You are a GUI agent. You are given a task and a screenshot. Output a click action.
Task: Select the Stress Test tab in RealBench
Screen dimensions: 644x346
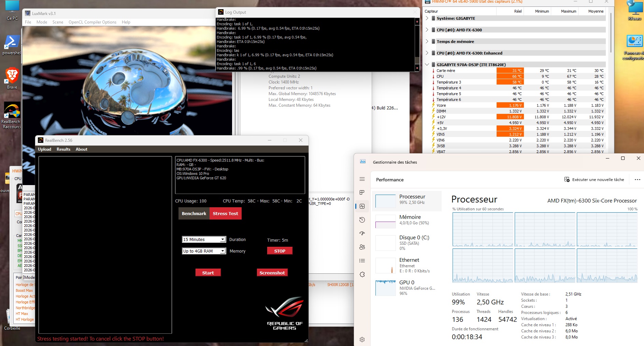225,213
